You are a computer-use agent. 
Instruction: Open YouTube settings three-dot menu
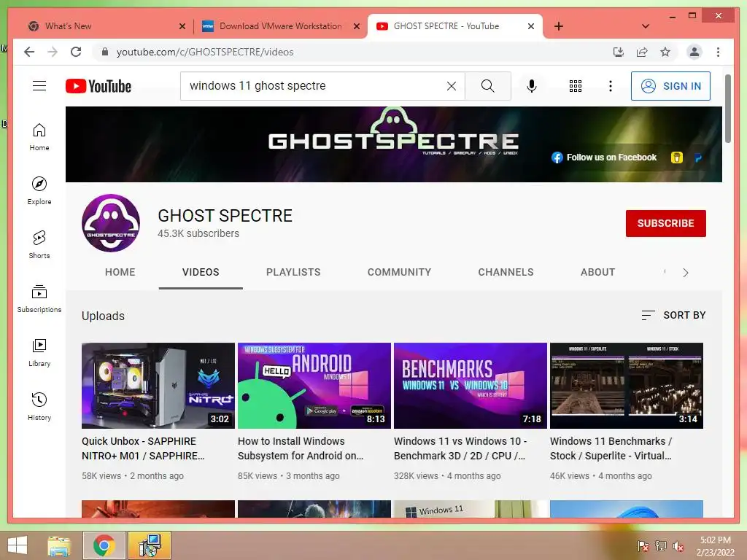tap(611, 86)
